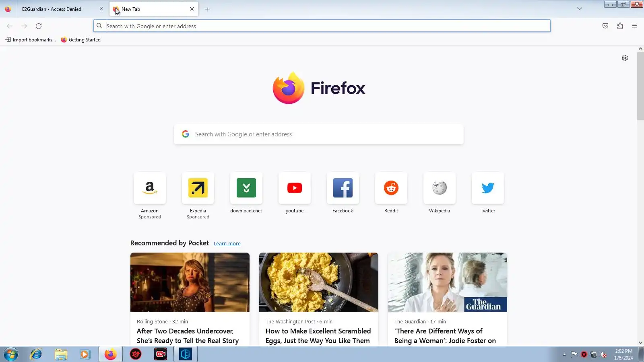Click the Firefox View pinned icon
Viewport: 644px width, 362px height.
(8, 9)
